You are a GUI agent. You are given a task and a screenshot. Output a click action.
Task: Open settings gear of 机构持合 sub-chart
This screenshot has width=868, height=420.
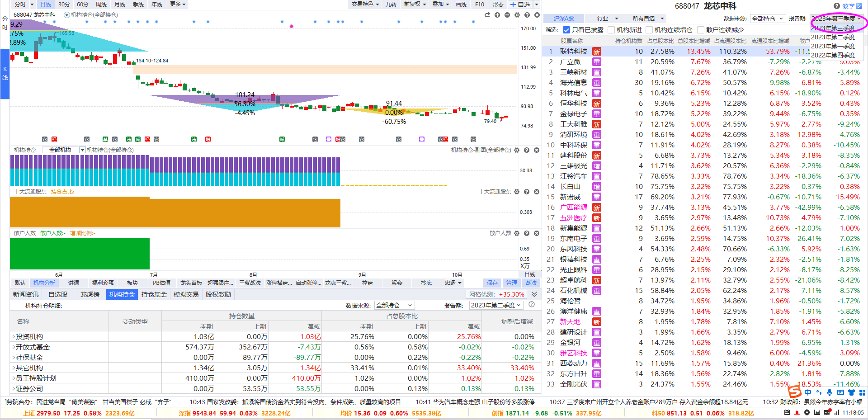517,150
